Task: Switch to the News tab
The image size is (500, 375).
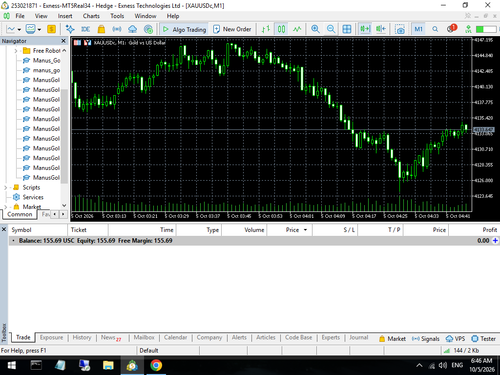Action: pyautogui.click(x=111, y=337)
